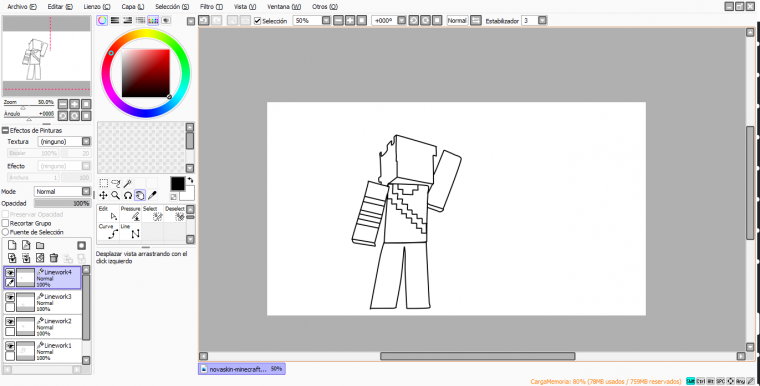This screenshot has width=760, height=386.
Task: Select the Linework1 layer
Action: point(43,351)
